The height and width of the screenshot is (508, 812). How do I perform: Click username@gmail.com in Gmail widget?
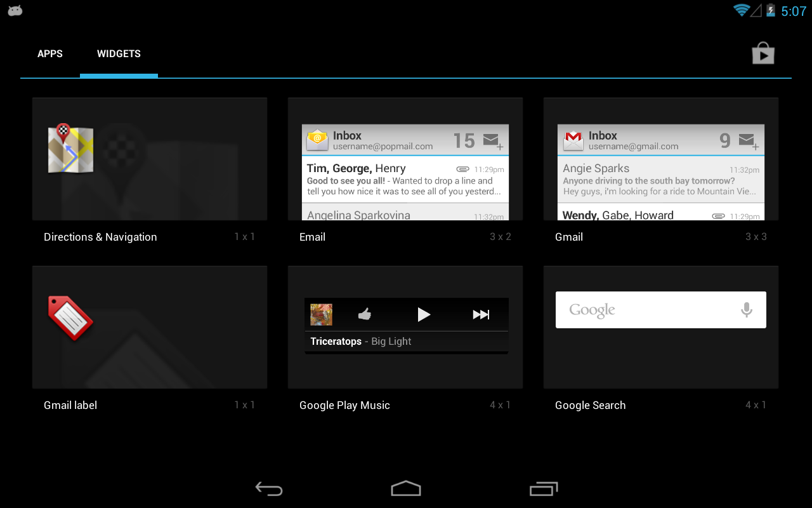click(x=634, y=147)
